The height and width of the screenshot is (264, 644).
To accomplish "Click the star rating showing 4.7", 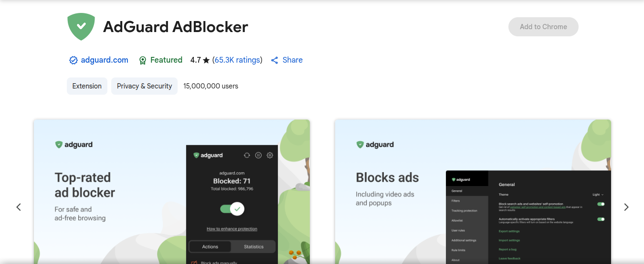I will (200, 60).
